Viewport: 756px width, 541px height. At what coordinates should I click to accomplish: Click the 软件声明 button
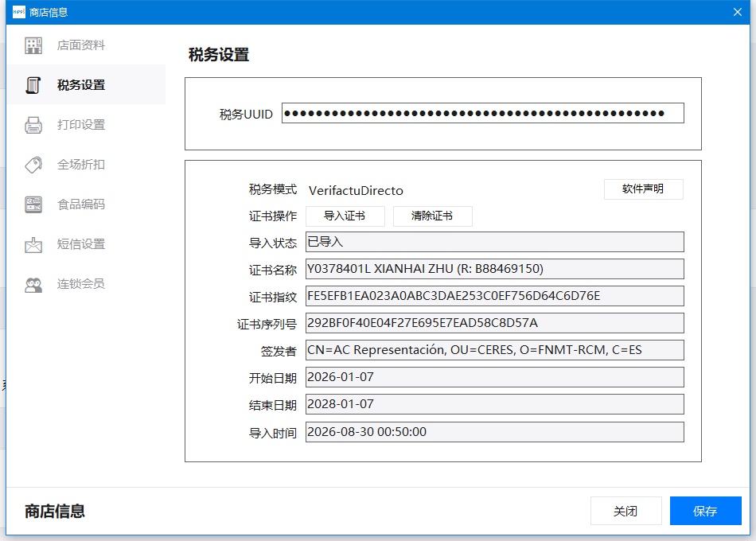coord(643,189)
